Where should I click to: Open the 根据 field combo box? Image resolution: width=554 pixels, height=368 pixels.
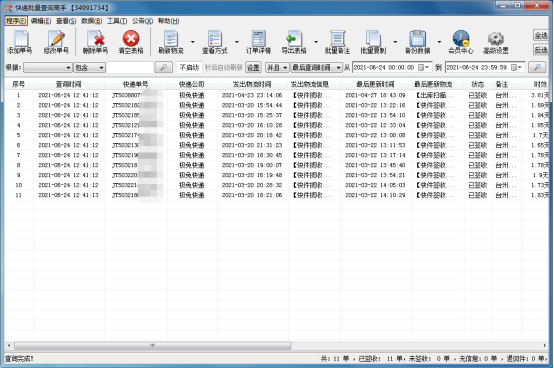[x=48, y=67]
